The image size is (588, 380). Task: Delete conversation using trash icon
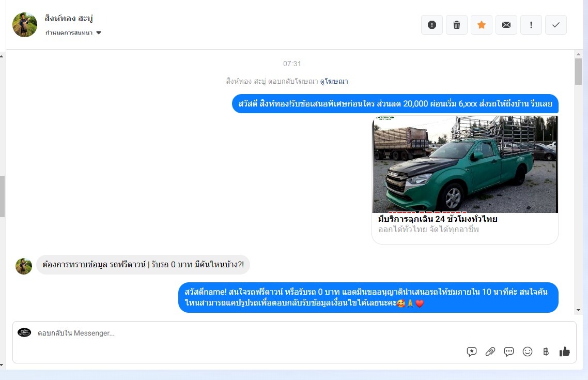tap(456, 25)
